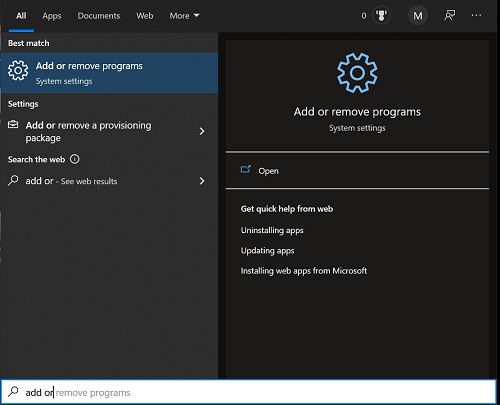Click the 'Add or remove programs' preview title
The image size is (500, 405).
pyautogui.click(x=357, y=112)
